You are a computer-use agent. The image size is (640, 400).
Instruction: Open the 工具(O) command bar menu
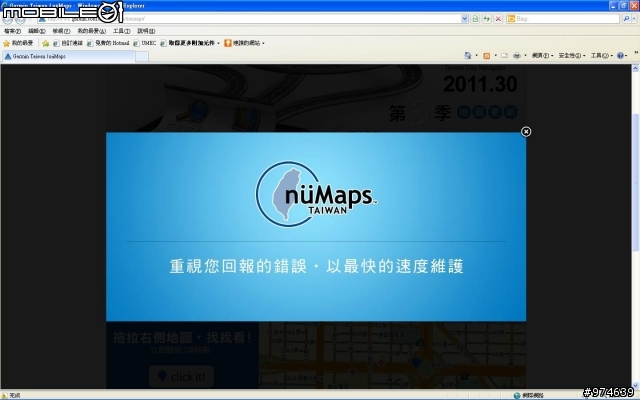602,56
